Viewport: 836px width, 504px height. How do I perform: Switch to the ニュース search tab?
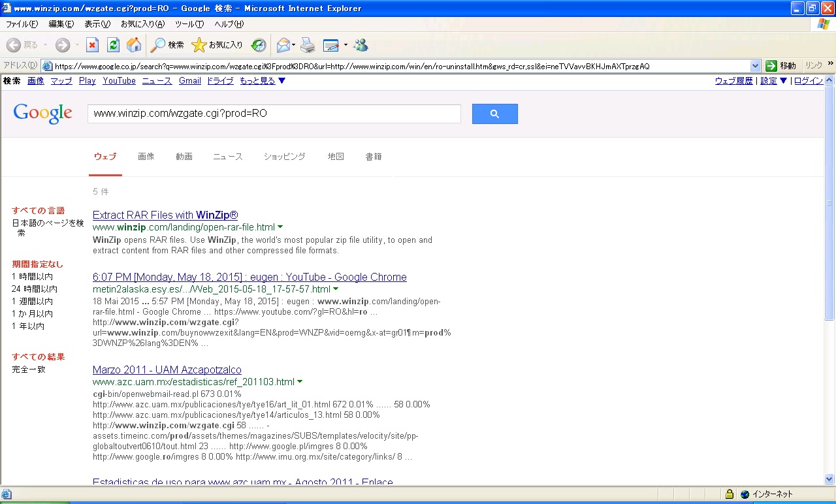(x=228, y=157)
